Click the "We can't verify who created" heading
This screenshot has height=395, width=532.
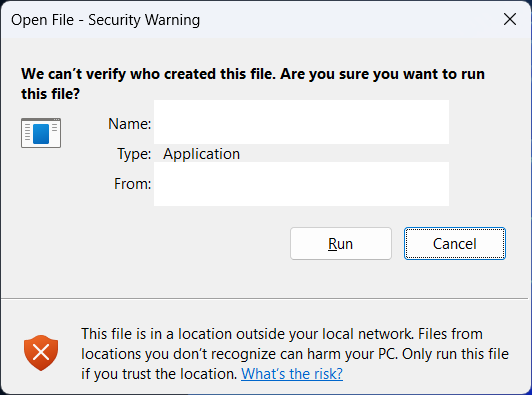[253, 84]
